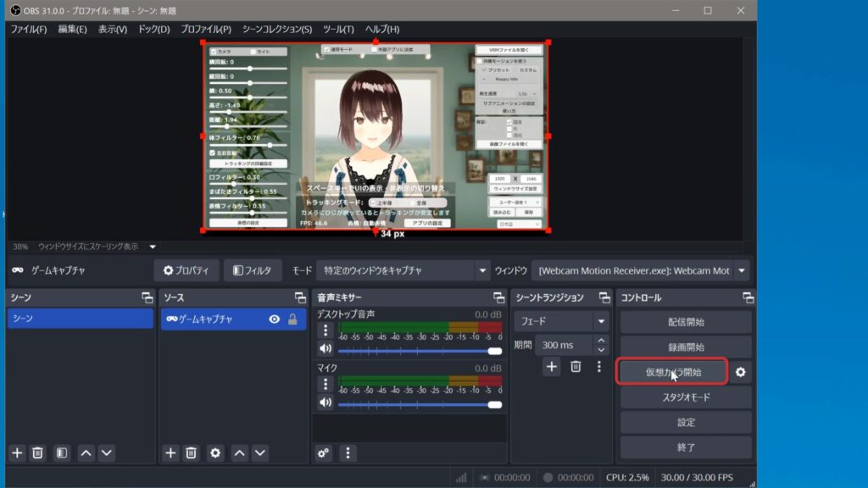Add a new source with the plus icon
Viewport: 868px width, 488px height.
click(171, 453)
